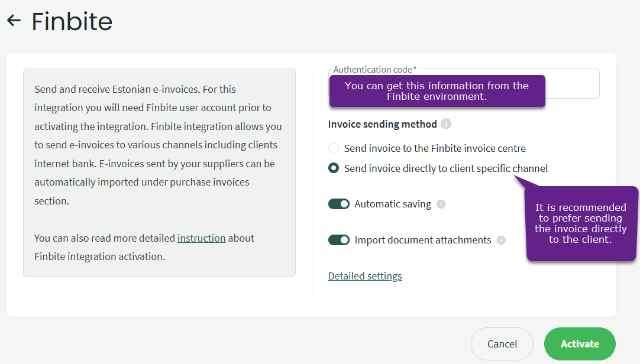Viewport: 640px width, 364px height.
Task: Click the Invoice sending method heading
Action: tap(382, 124)
